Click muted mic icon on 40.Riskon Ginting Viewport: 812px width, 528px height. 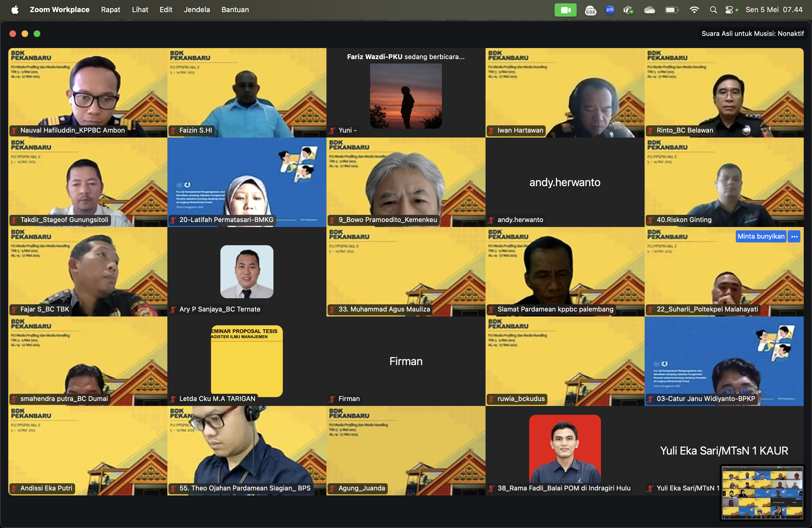pyautogui.click(x=650, y=220)
